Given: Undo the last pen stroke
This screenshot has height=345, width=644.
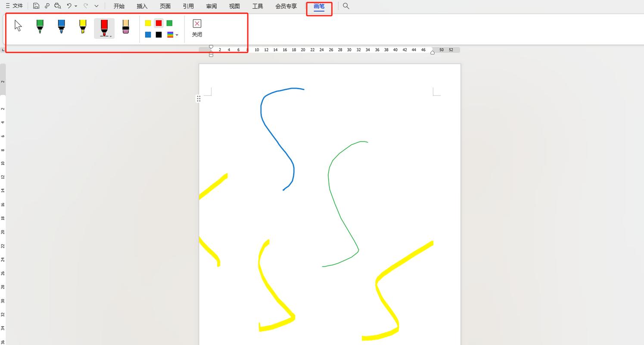Looking at the screenshot, I should coord(69,6).
